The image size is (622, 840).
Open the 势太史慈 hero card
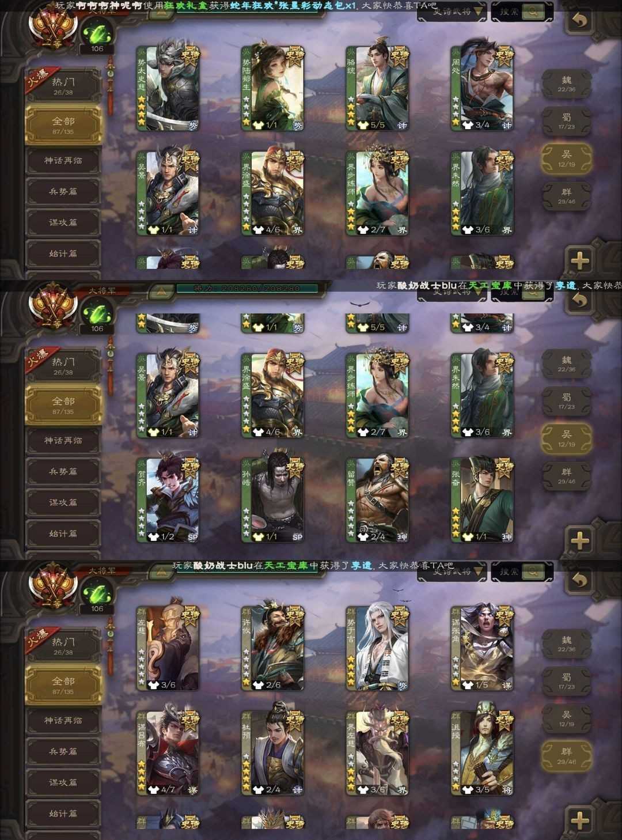coord(168,88)
